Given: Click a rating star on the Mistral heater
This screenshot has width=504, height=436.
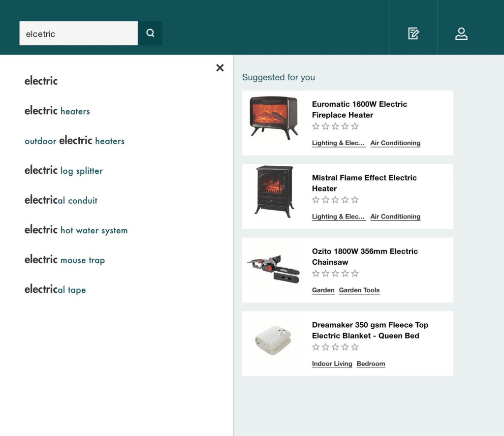Looking at the screenshot, I should point(335,200).
